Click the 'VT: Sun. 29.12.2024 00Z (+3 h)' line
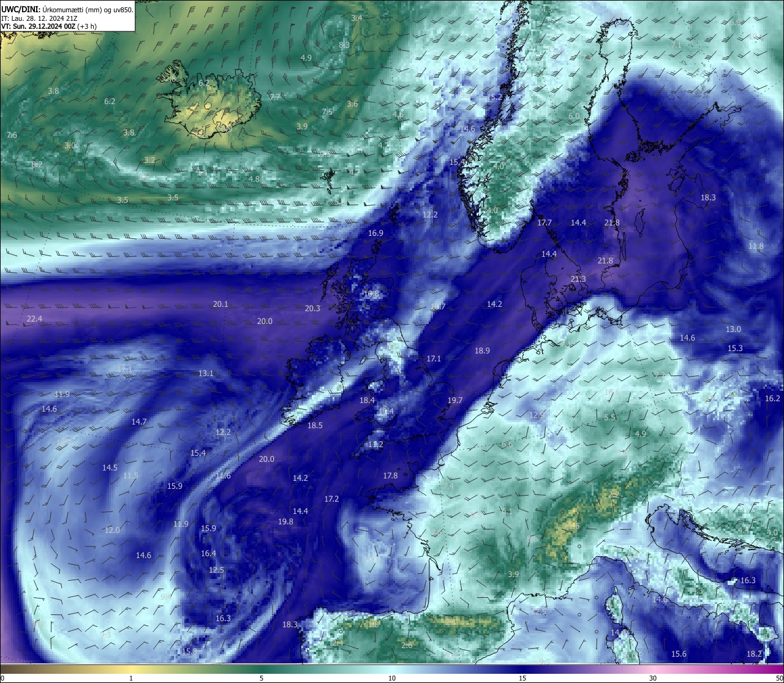Viewport: 784px width, 683px height. pyautogui.click(x=49, y=26)
